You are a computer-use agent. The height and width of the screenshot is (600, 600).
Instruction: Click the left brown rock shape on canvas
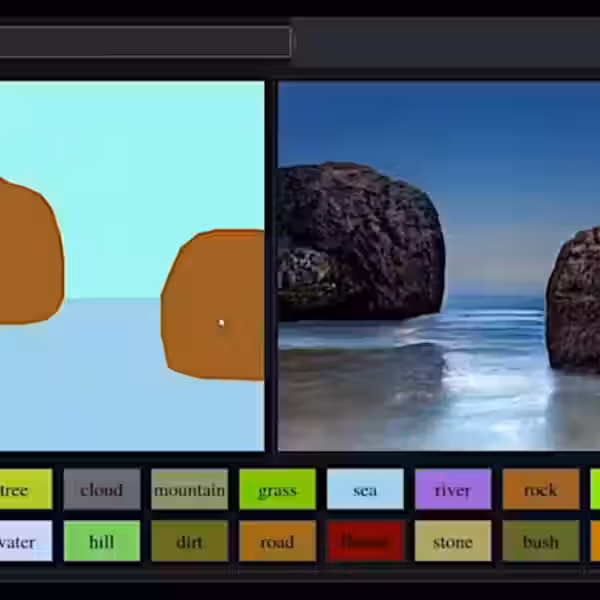(x=28, y=255)
